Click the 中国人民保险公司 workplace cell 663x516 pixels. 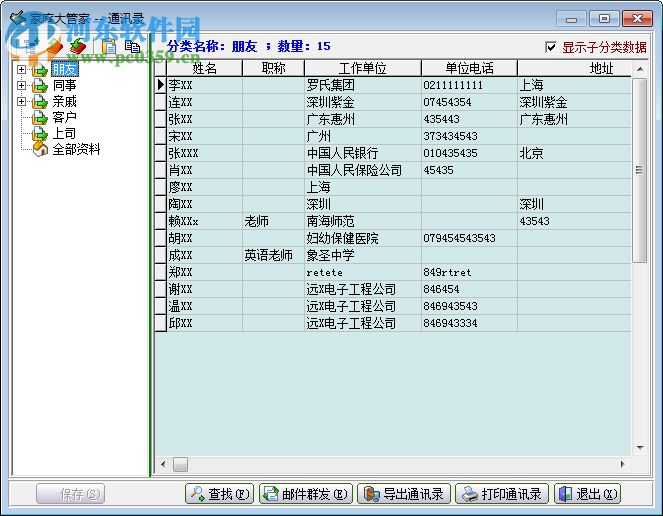(x=363, y=170)
